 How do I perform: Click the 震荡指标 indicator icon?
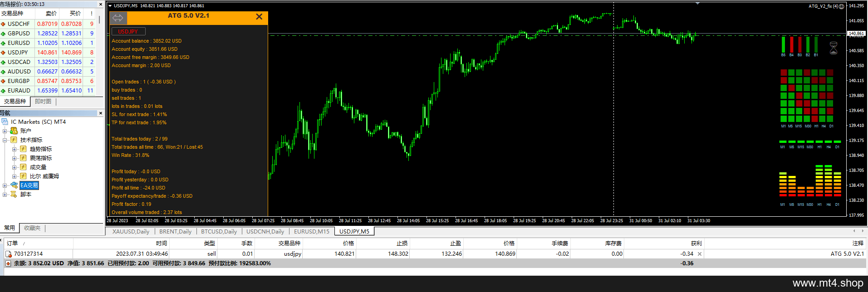[x=23, y=158]
